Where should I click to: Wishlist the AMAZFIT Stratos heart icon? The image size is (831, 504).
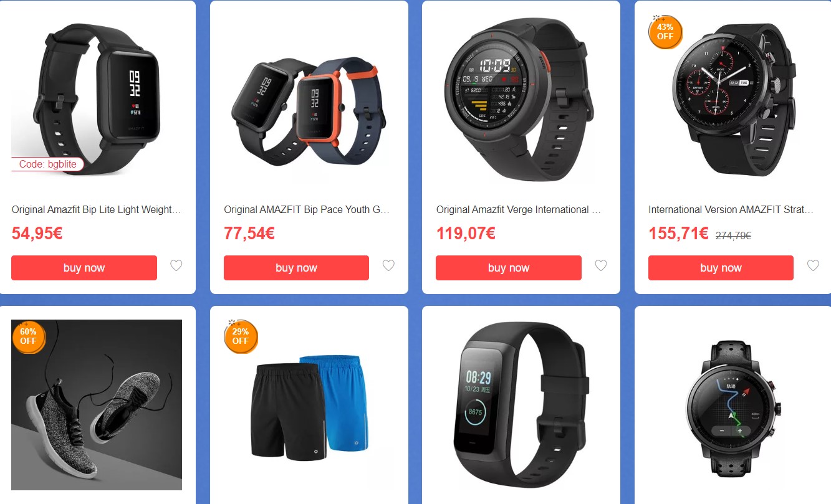813,266
